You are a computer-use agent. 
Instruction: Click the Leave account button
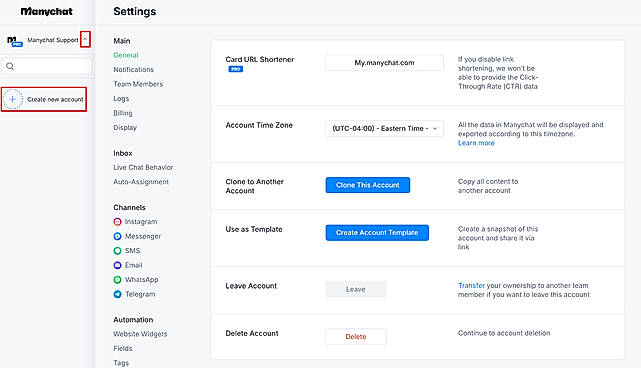(356, 289)
